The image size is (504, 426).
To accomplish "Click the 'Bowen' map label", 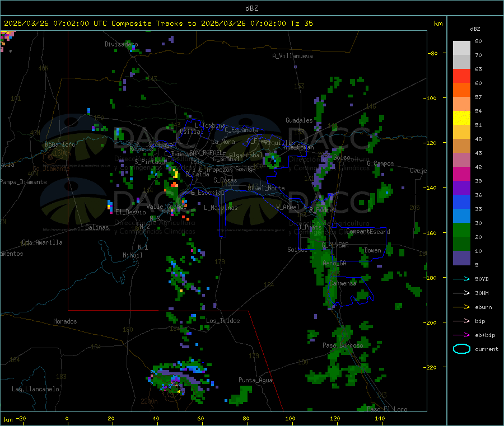I will click(x=372, y=250).
